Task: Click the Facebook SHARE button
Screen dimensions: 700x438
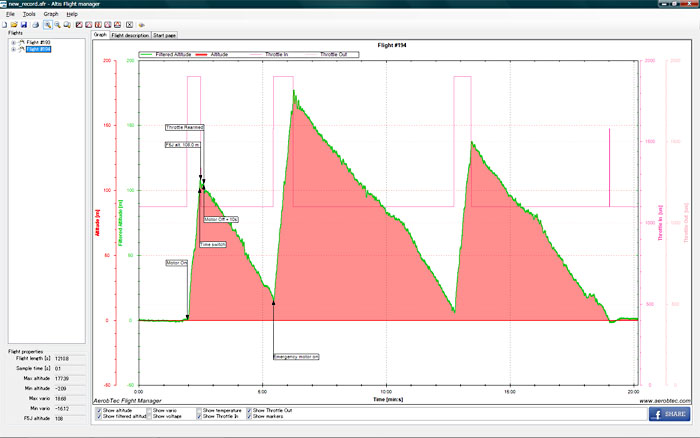Action: coord(669,414)
